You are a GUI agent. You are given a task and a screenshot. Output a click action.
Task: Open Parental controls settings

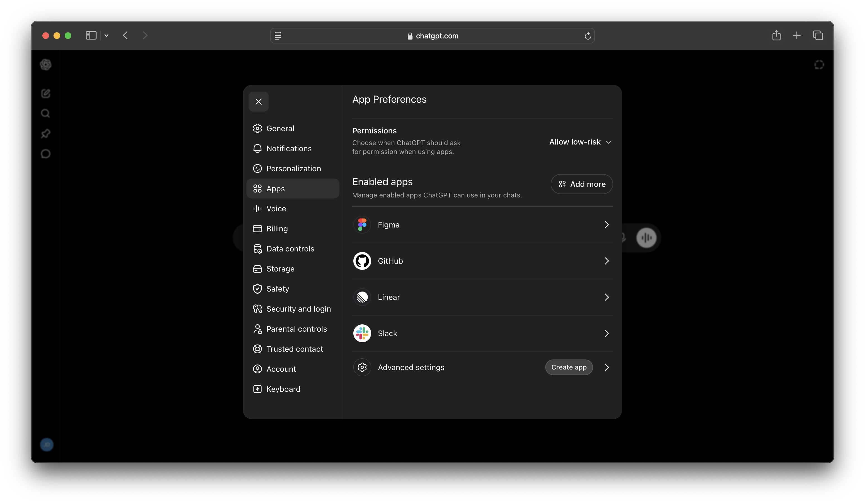[293, 329]
